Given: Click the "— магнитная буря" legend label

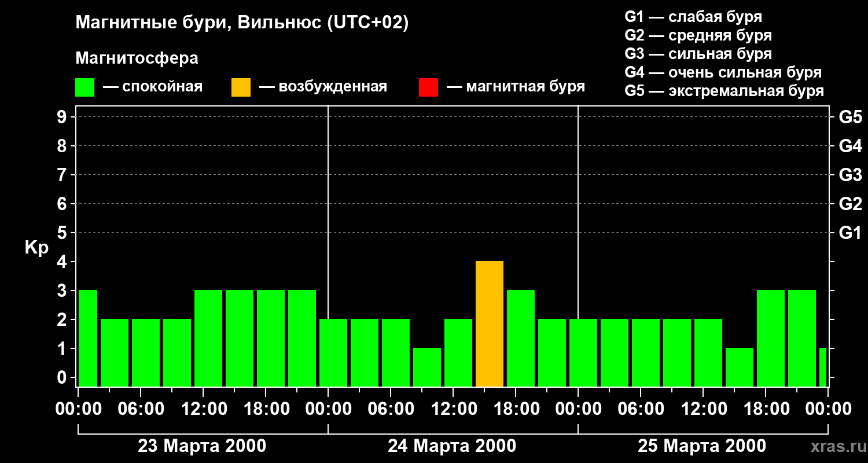Looking at the screenshot, I should 516,87.
